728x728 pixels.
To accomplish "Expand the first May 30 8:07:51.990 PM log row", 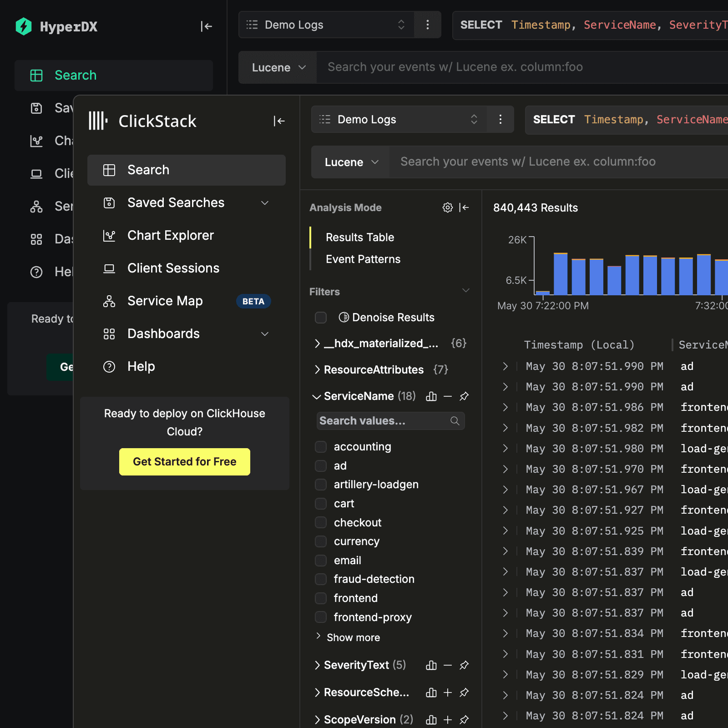I will pos(505,366).
